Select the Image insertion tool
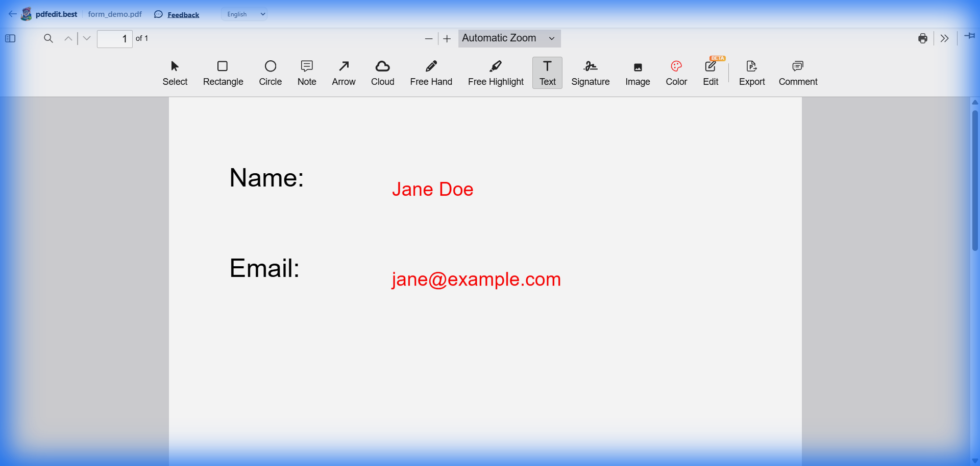 tap(638, 73)
